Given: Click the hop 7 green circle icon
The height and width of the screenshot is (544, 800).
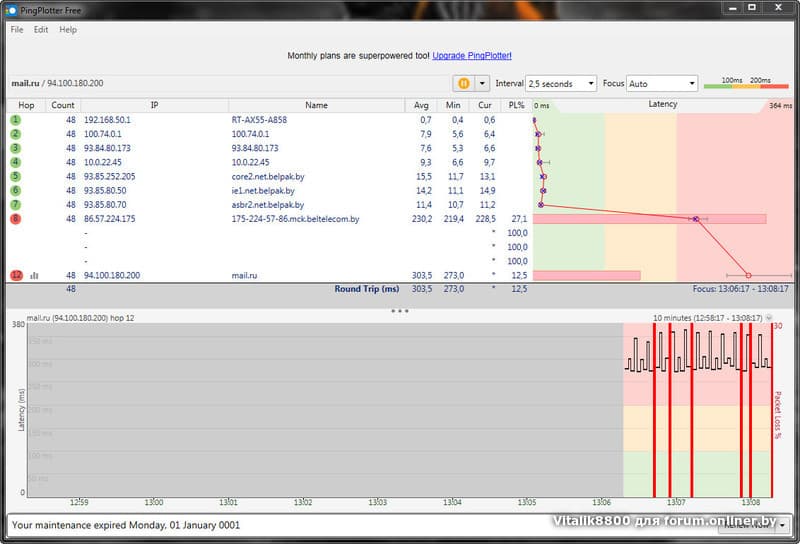Looking at the screenshot, I should coord(16,204).
